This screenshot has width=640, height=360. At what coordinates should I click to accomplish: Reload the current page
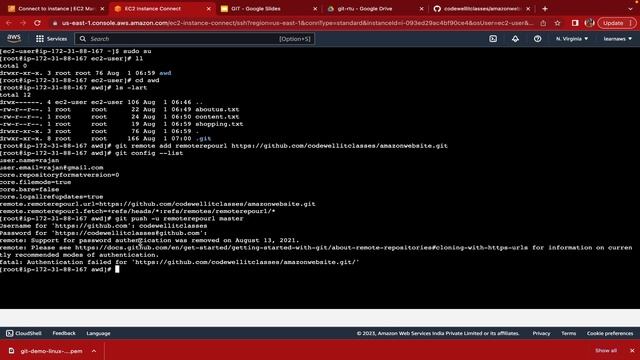37,23
